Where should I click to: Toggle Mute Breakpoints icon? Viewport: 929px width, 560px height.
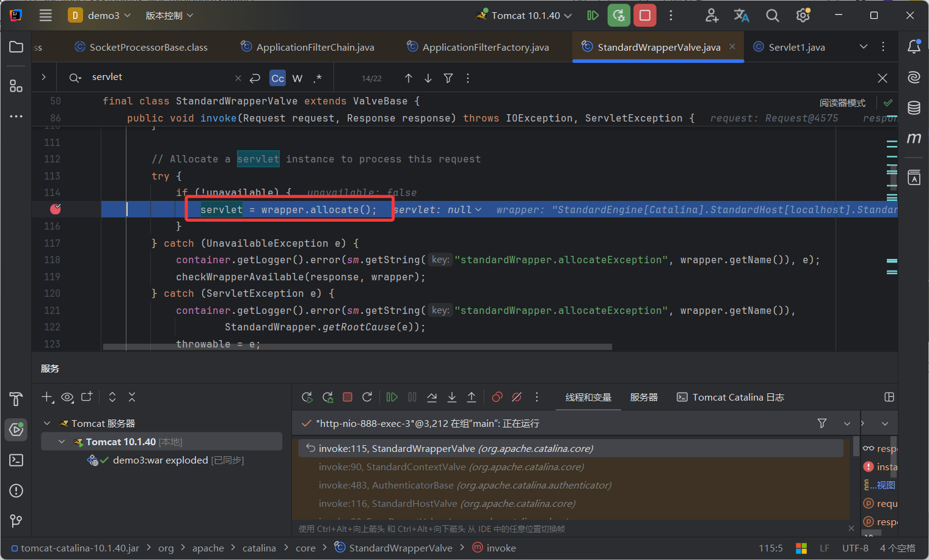(517, 398)
